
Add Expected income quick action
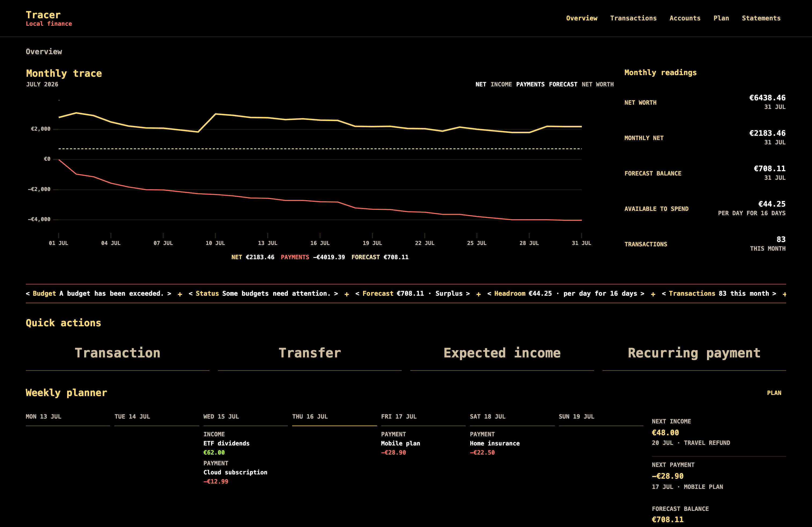point(502,353)
